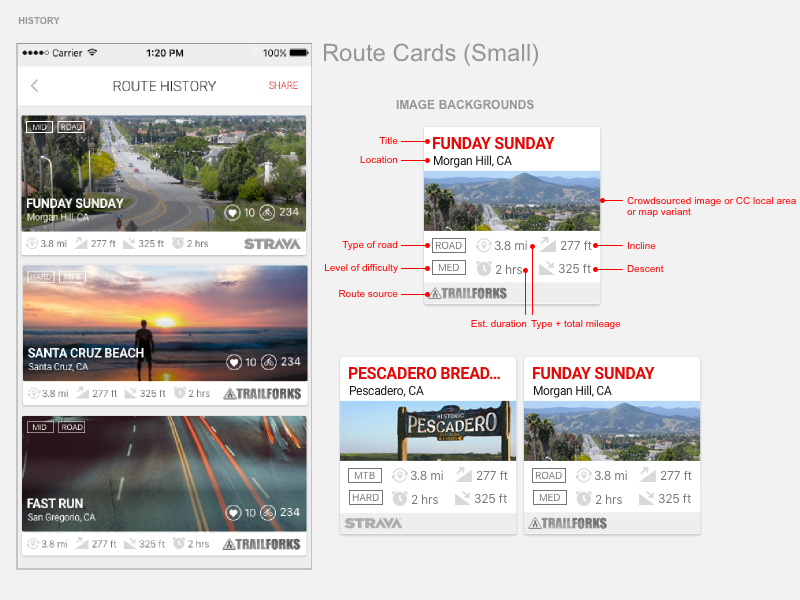800x600 pixels.
Task: Tap the heart icon on Funday Sunday photo
Action: pyautogui.click(x=232, y=212)
